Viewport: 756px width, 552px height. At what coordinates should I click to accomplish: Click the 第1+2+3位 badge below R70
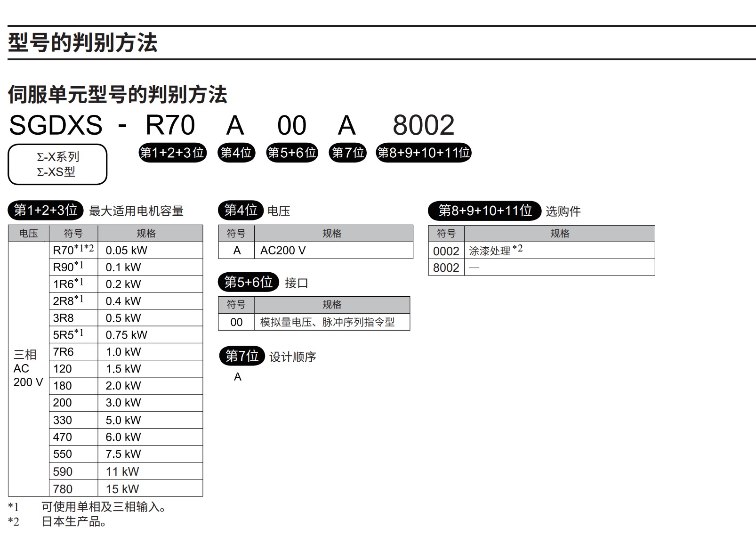(172, 153)
